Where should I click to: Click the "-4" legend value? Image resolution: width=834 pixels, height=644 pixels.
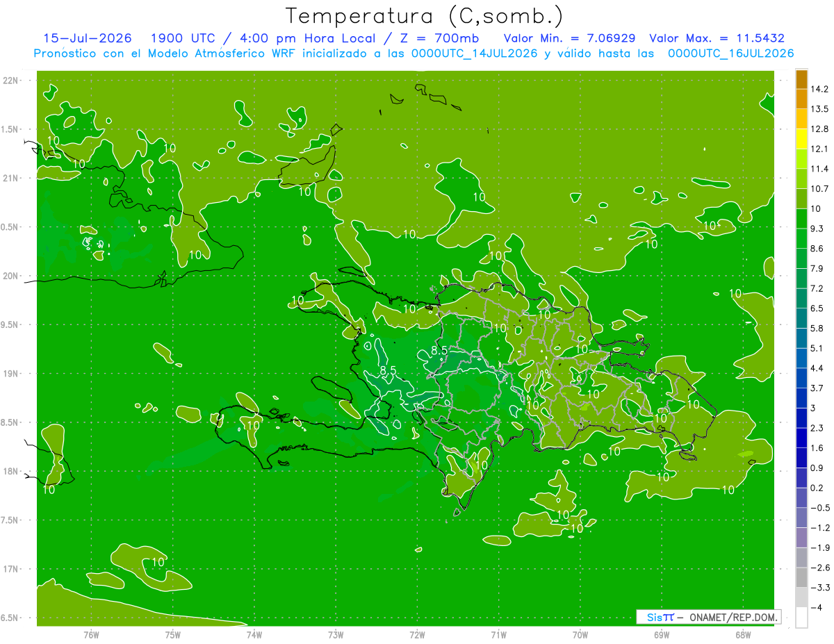816,607
